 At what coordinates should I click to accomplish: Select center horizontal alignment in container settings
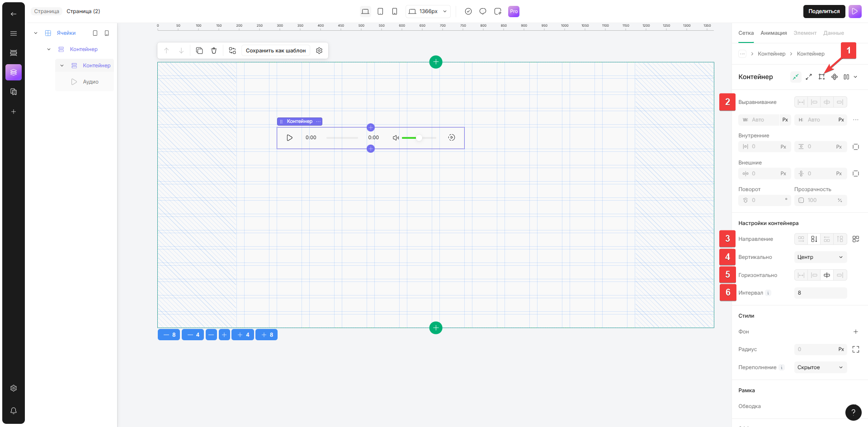(827, 275)
